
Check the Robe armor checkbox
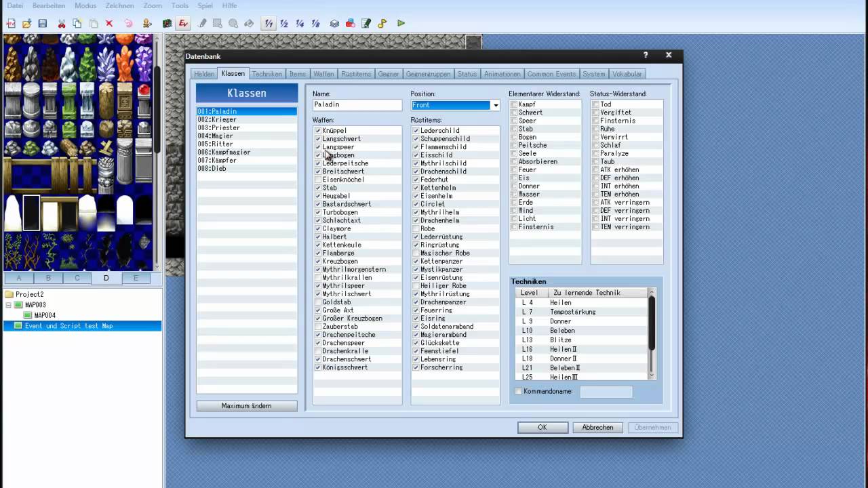coord(416,229)
